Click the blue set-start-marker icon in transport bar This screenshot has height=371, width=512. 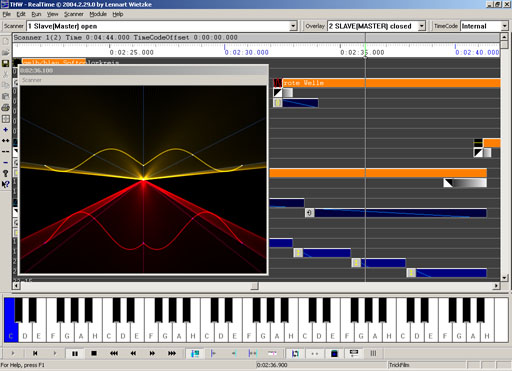point(213,353)
